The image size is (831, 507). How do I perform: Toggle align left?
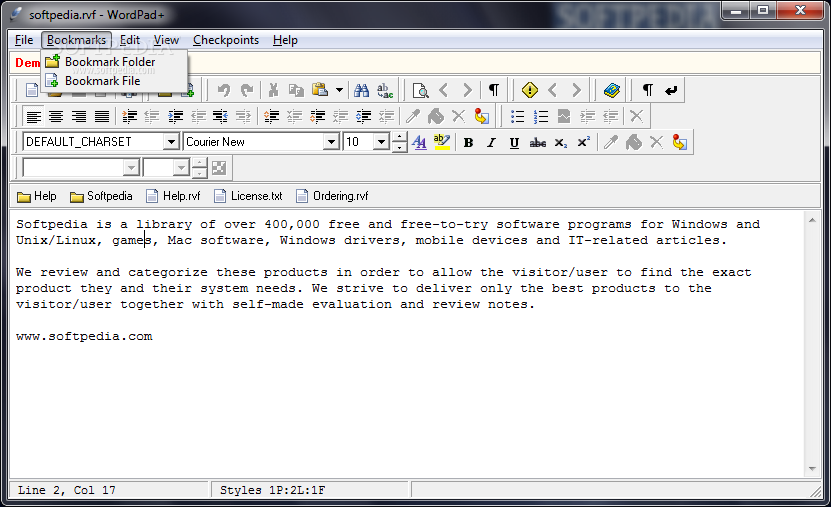(x=33, y=117)
